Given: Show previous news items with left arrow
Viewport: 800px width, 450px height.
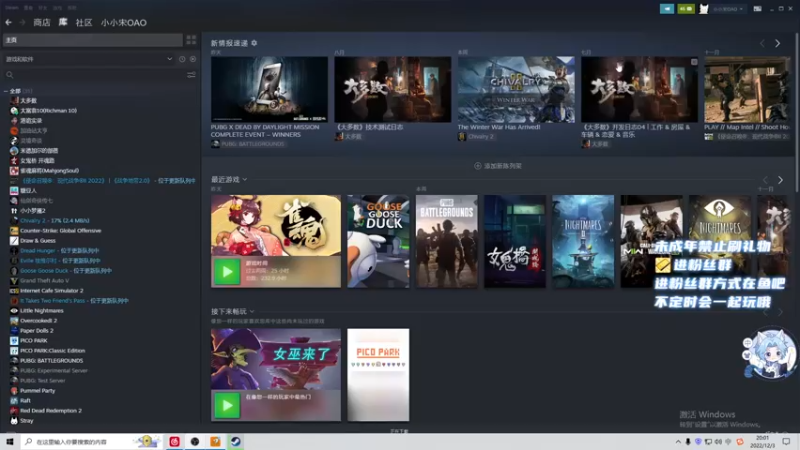Looking at the screenshot, I should tap(763, 43).
